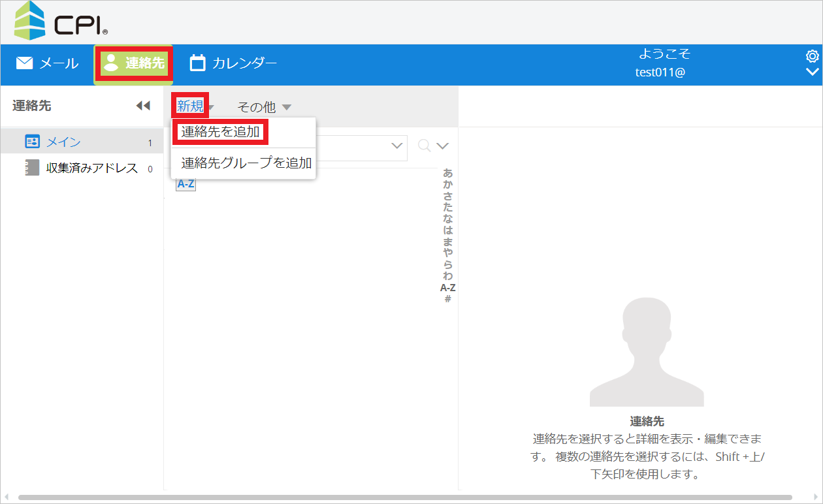Collapse the 連絡先 sidebar with double arrows
Viewport: 823px width, 504px height.
point(143,106)
